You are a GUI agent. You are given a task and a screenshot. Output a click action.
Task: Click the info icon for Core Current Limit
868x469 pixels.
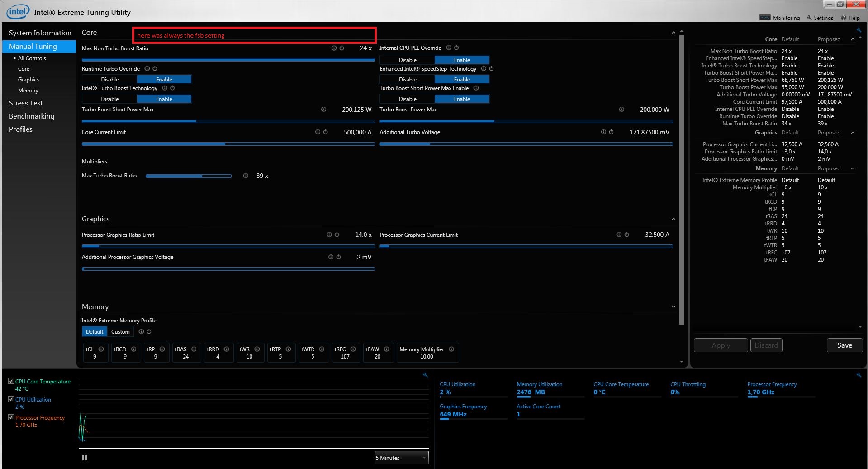coord(318,132)
